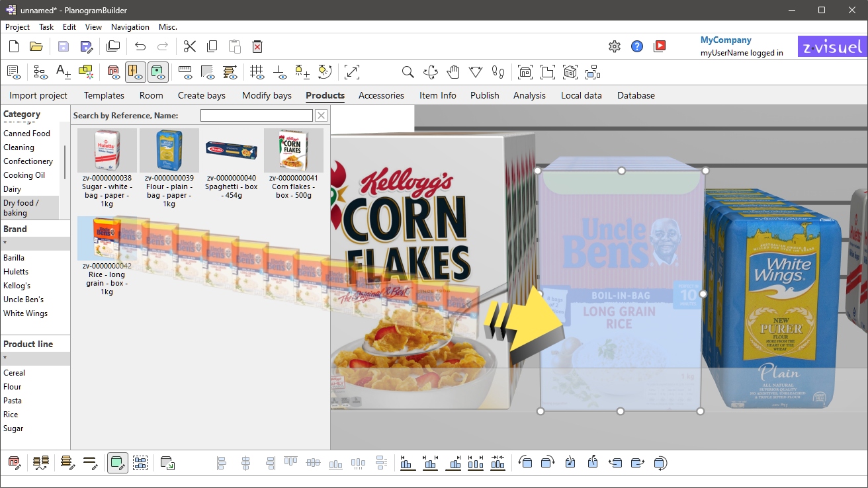868x488 pixels.
Task: Toggle floor axis visibility icon
Action: (280, 71)
